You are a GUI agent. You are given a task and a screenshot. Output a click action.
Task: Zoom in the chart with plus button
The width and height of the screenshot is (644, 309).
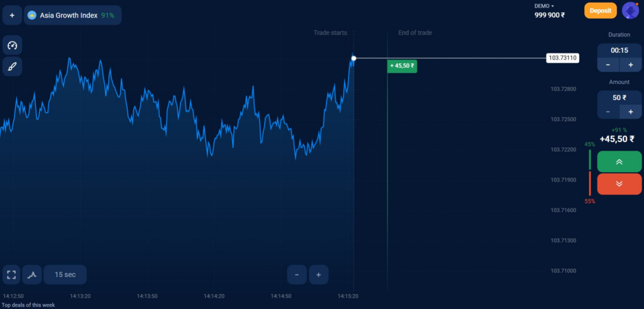pyautogui.click(x=319, y=274)
